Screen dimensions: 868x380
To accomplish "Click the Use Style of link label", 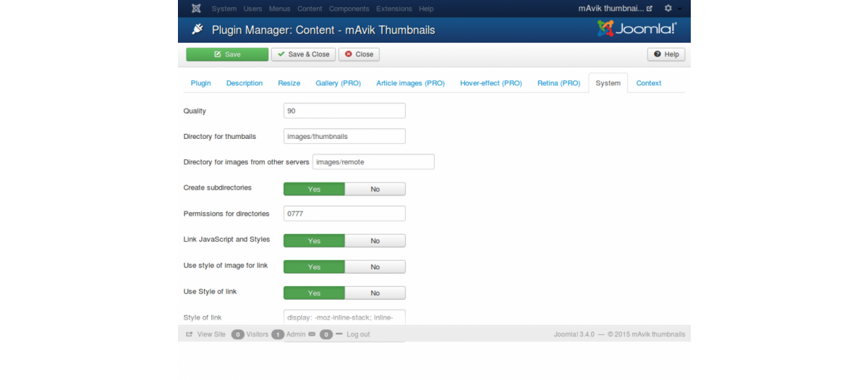I will coord(210,291).
